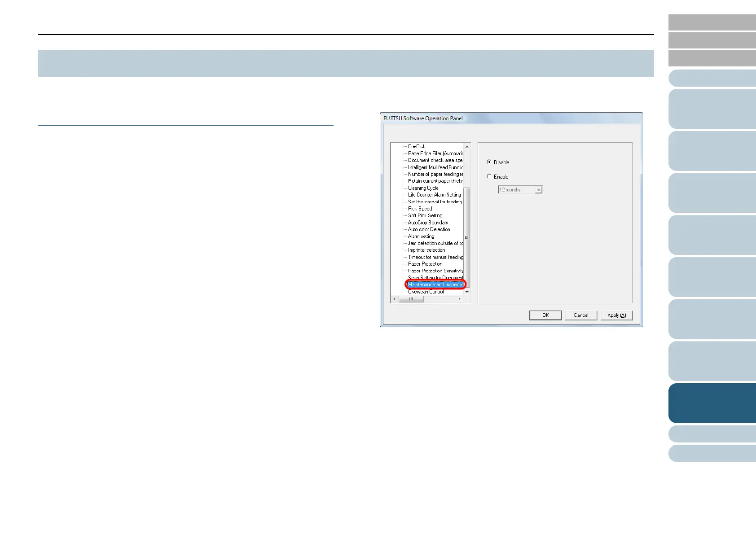The image size is (756, 534).
Task: Click the Cancel button
Action: tap(581, 315)
